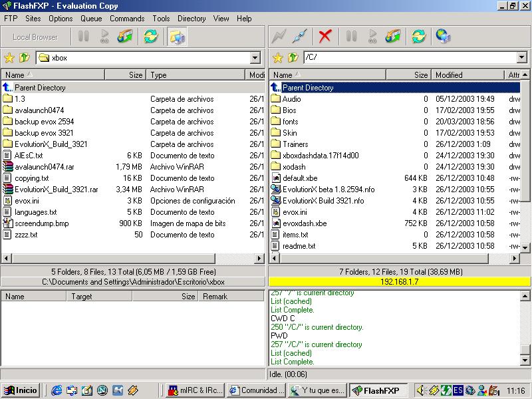
Task: Open Internet Explorer quick launch icon
Action: point(57,390)
